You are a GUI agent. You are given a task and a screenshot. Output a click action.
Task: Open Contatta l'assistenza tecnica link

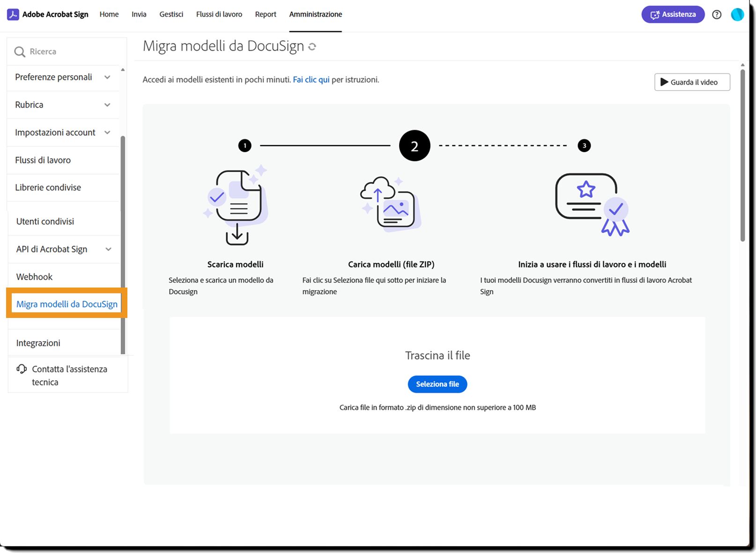(69, 376)
